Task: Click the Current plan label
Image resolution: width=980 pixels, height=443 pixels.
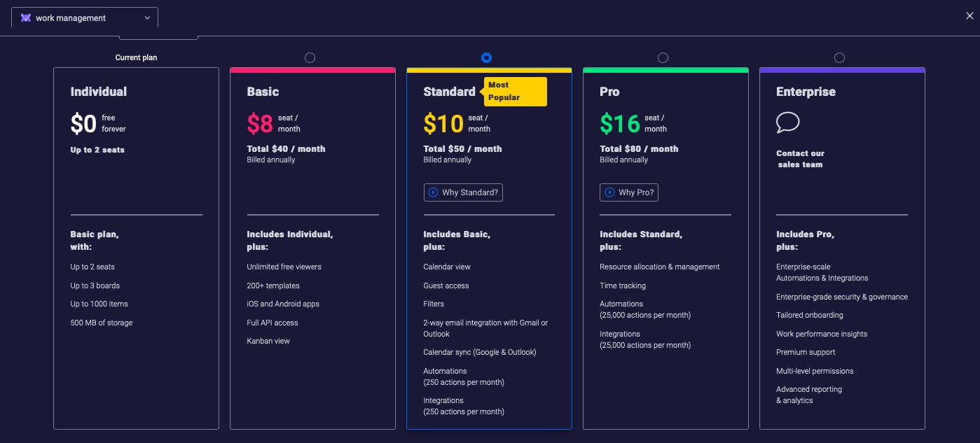Action: [136, 57]
